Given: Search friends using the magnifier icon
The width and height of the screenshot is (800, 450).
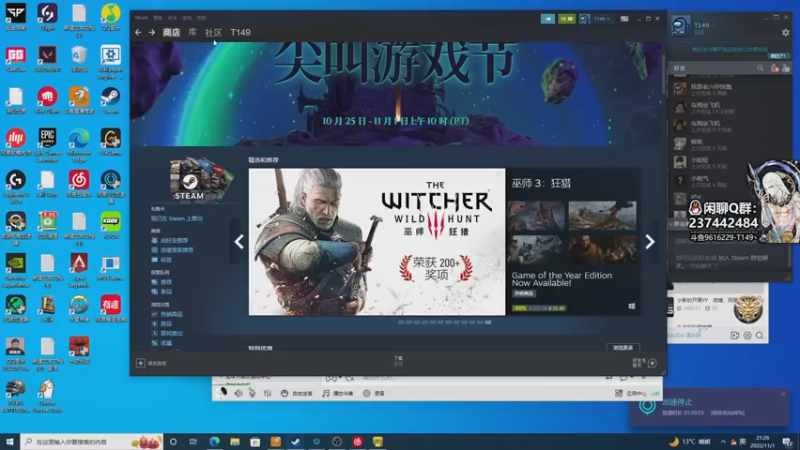Looking at the screenshot, I should (x=760, y=68).
